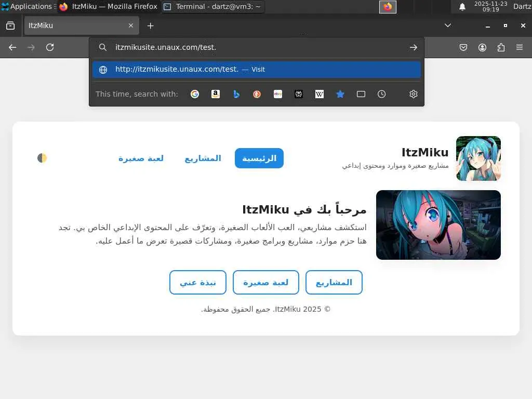Open Firefox hamburger application menu
The height and width of the screenshot is (399, 532).
520,47
